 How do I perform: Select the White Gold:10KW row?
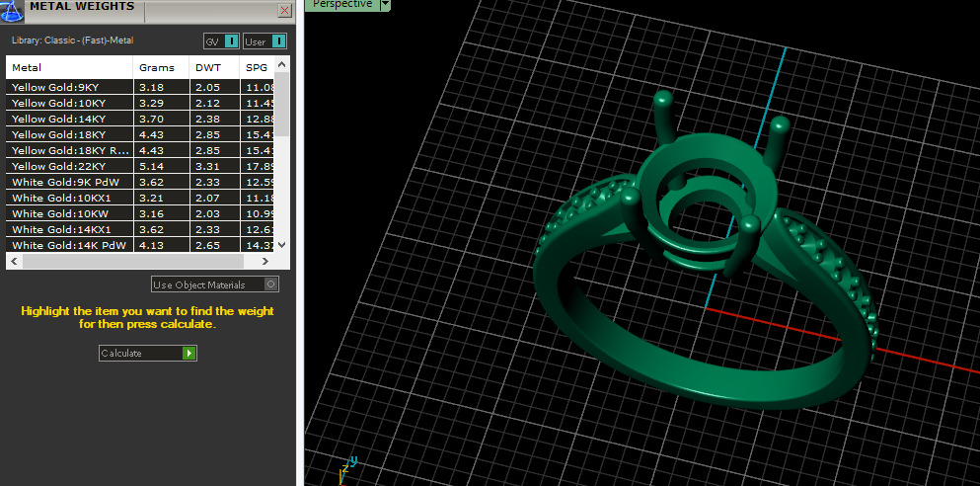[140, 213]
